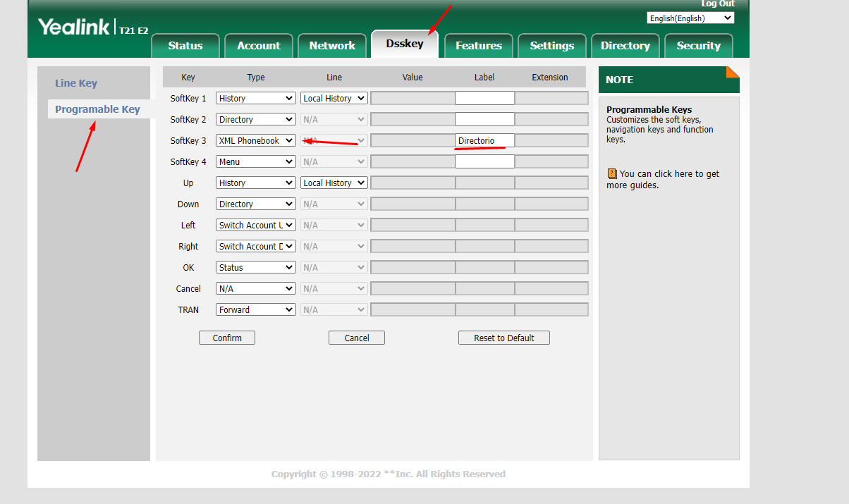Click the Reset to Default button
This screenshot has height=504, width=849.
(x=504, y=338)
